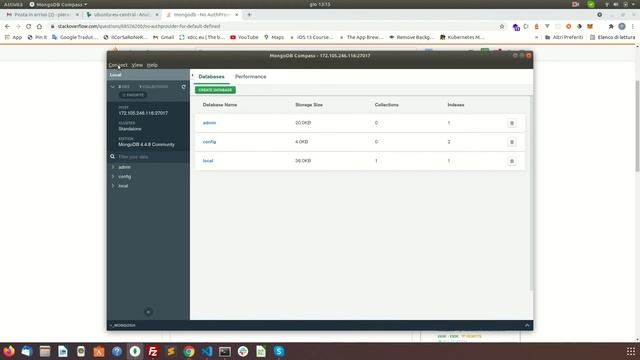Sort by Indexes column header
Image resolution: width=640 pixels, height=360 pixels.
[456, 105]
